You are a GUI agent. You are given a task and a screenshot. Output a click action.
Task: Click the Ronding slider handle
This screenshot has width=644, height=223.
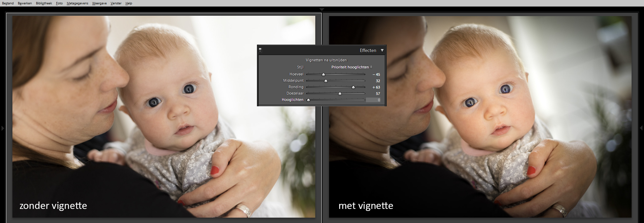click(353, 87)
